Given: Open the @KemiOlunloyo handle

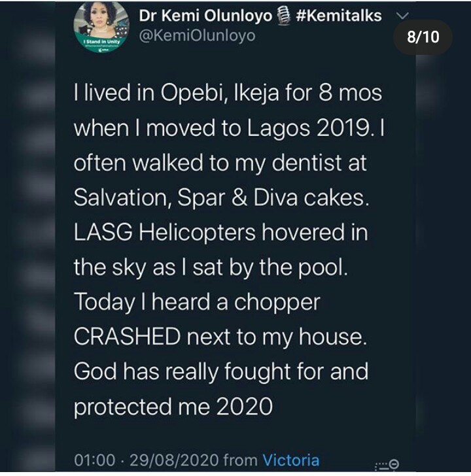Looking at the screenshot, I should pyautogui.click(x=198, y=35).
